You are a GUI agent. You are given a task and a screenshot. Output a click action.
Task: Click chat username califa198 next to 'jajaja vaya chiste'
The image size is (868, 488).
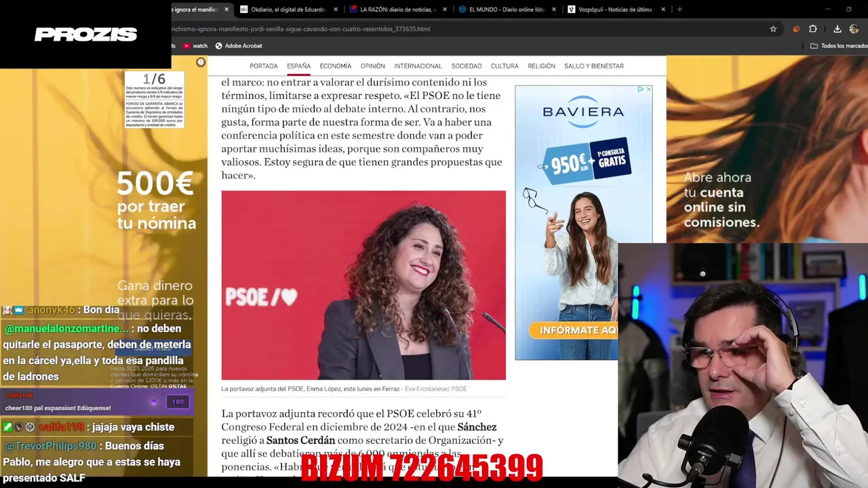click(61, 427)
